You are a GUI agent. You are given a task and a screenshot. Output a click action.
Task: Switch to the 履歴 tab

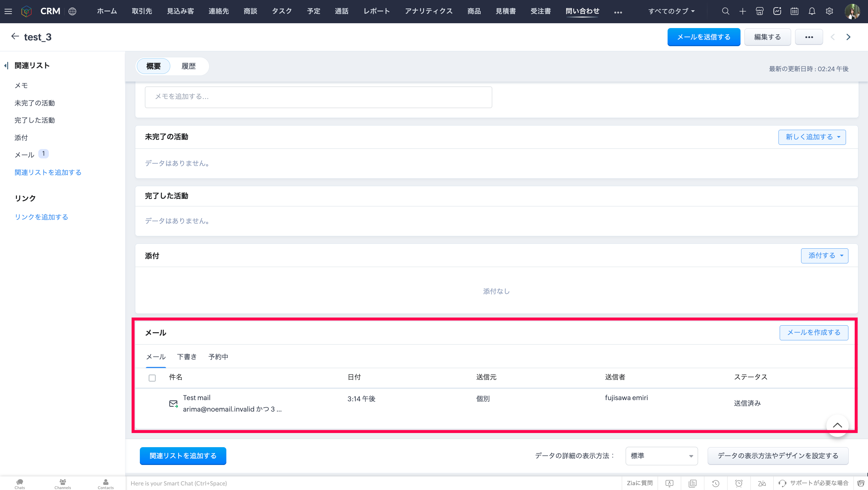(x=188, y=66)
